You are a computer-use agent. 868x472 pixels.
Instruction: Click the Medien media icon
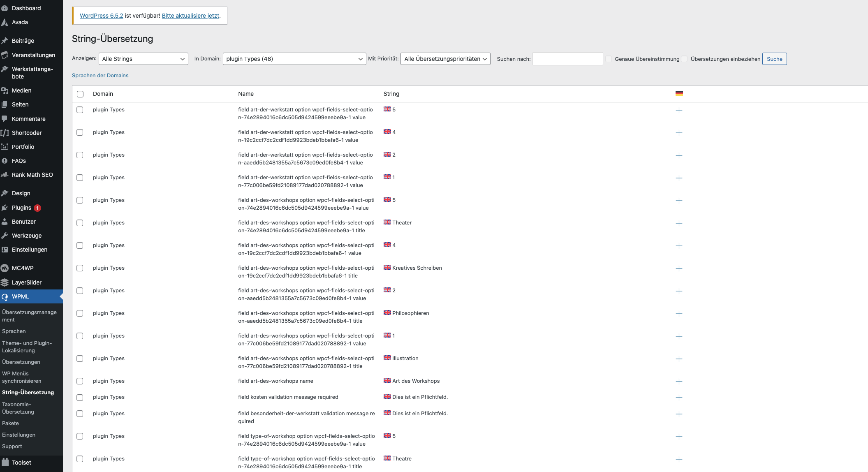coord(5,90)
